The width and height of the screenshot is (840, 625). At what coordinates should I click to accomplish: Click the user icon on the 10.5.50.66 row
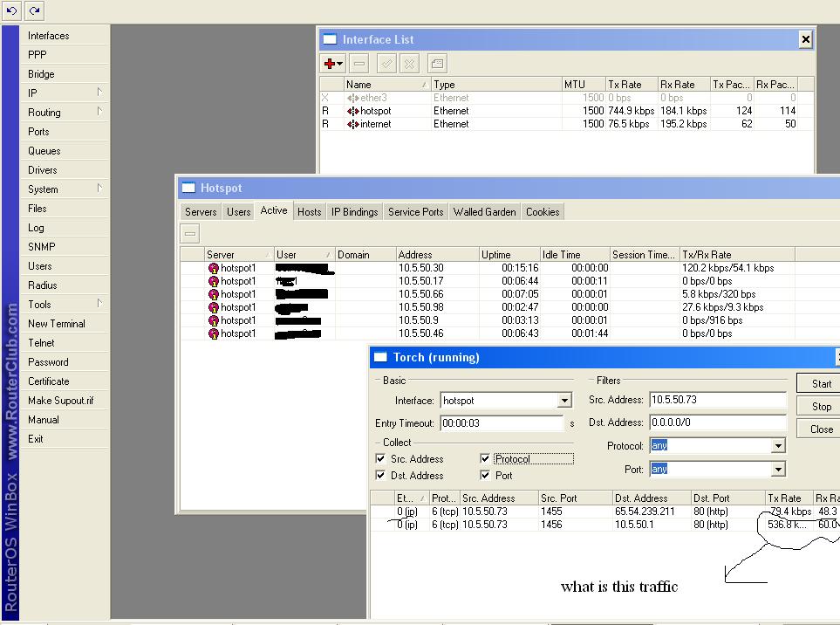(x=213, y=294)
